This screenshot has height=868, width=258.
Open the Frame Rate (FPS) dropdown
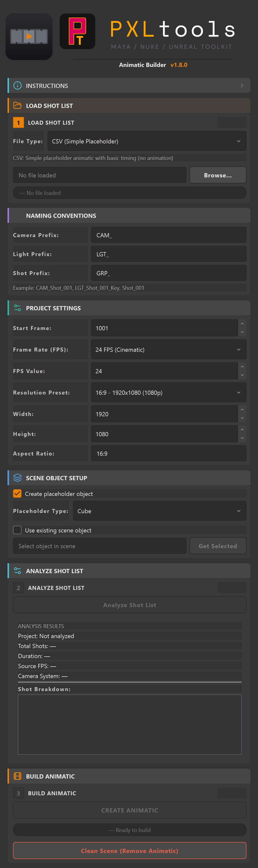(169, 350)
